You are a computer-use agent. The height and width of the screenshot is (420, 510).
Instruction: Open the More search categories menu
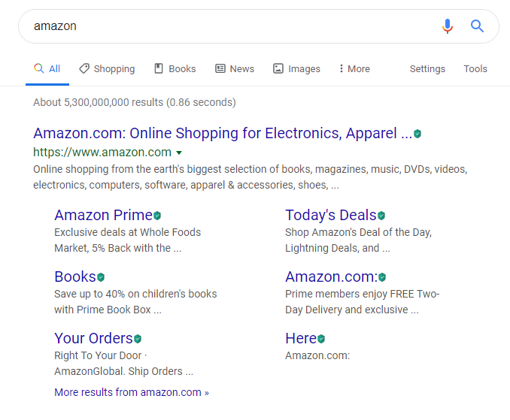pyautogui.click(x=354, y=68)
